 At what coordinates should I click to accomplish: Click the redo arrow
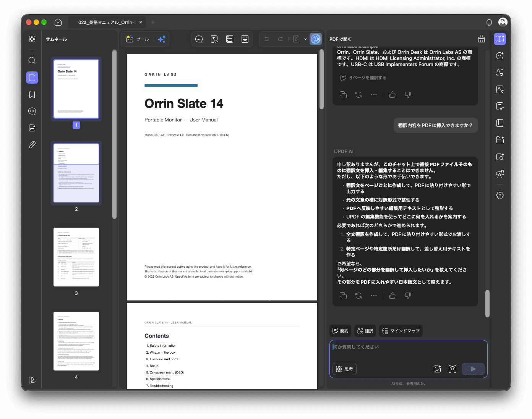(281, 39)
